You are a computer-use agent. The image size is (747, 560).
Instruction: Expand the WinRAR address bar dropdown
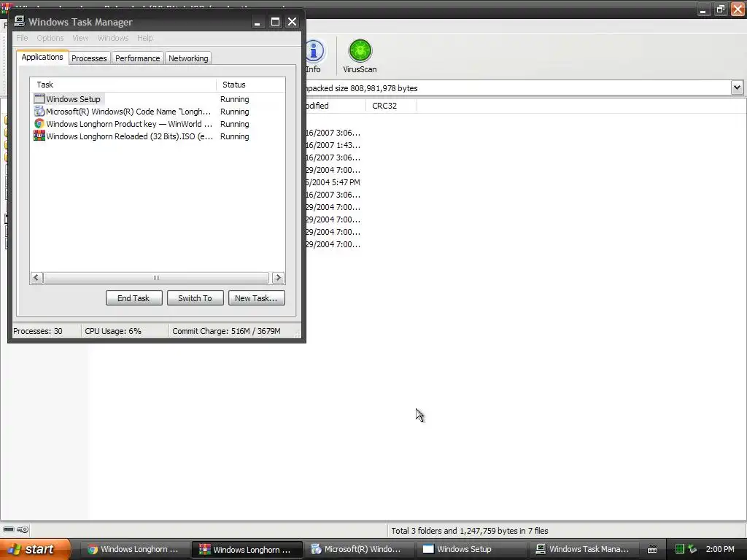(x=737, y=87)
